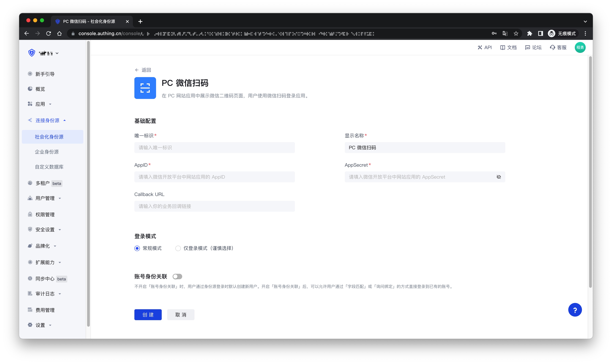Image resolution: width=612 pixels, height=364 pixels.
Task: Bookmark this page with the star icon
Action: 516,34
